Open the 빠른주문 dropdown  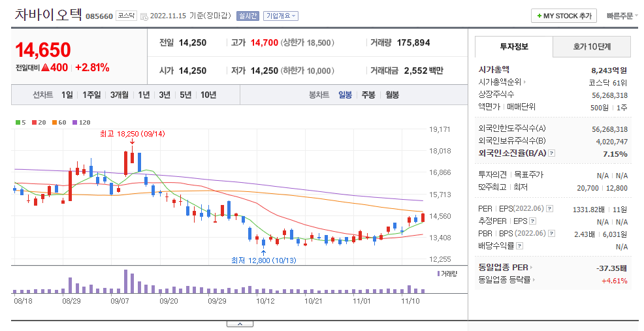pos(622,16)
